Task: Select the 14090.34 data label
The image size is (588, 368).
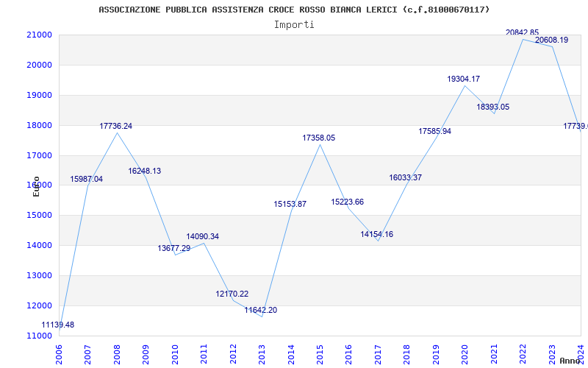Action: point(203,236)
